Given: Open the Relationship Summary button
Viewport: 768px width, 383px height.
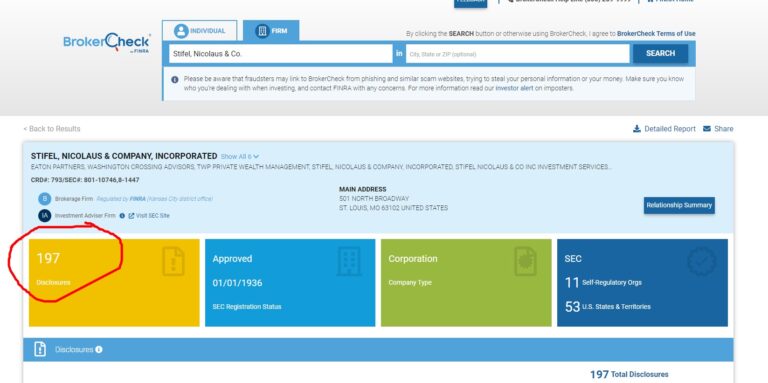Looking at the screenshot, I should coord(679,205).
